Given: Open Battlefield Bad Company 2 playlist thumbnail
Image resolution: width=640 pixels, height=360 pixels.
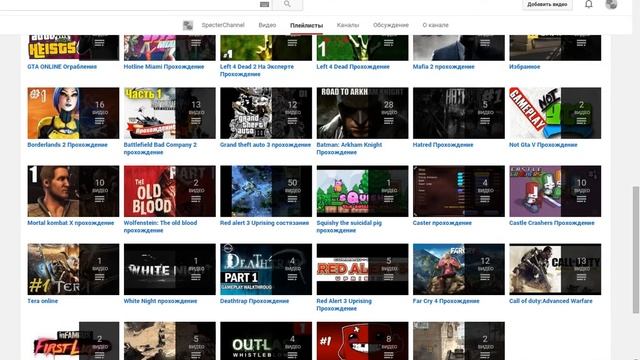Looking at the screenshot, I should 170,113.
